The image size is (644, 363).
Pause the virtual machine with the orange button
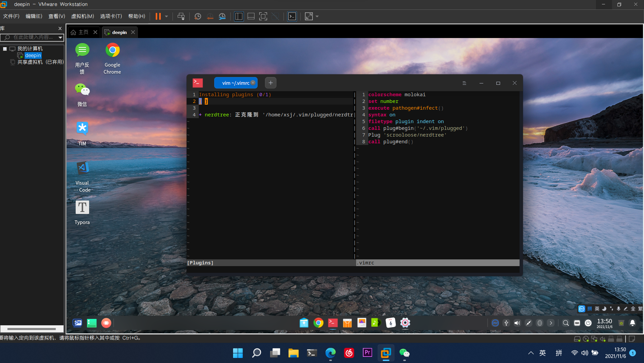[x=158, y=16]
